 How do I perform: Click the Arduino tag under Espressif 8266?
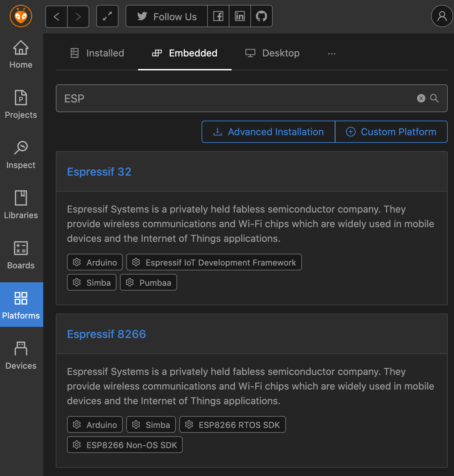point(95,424)
